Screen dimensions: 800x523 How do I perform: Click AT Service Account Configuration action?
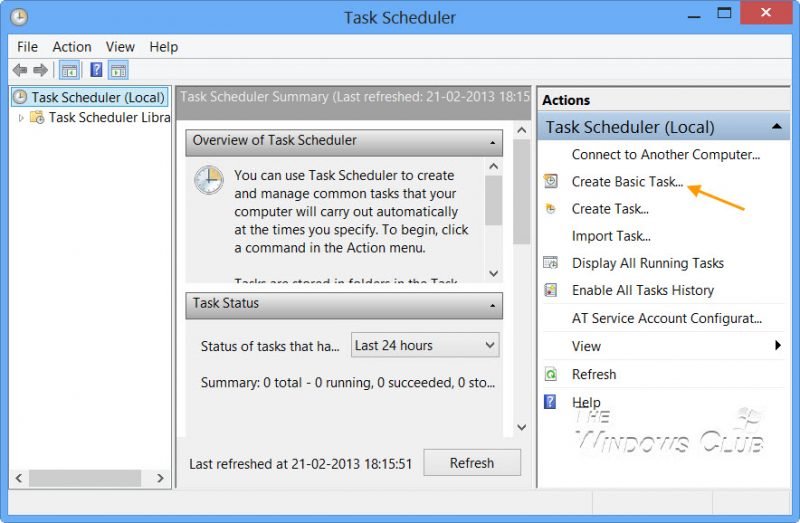[x=666, y=318]
